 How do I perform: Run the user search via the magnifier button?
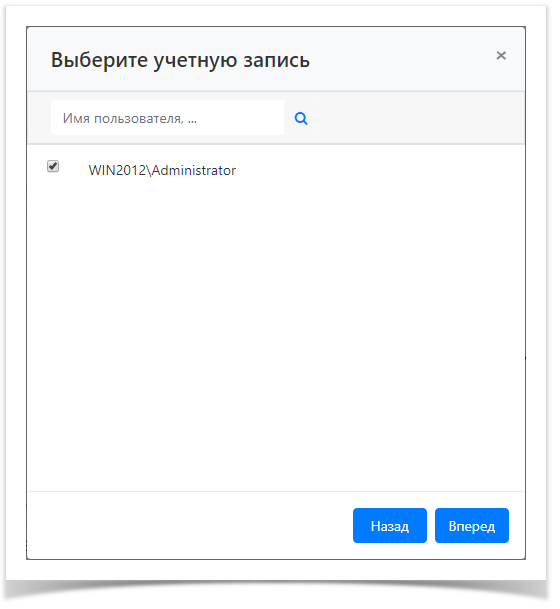(x=301, y=118)
